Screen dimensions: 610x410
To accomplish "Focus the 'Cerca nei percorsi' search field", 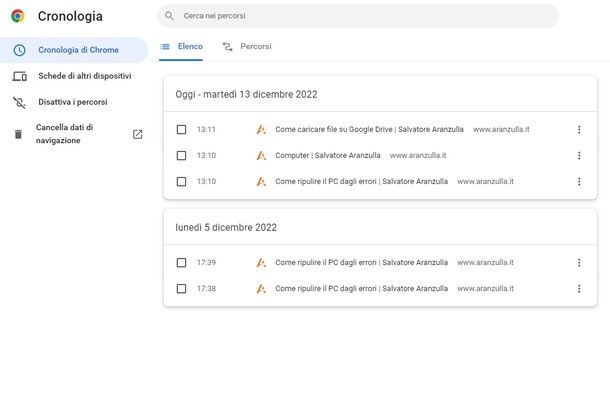I will pyautogui.click(x=358, y=16).
